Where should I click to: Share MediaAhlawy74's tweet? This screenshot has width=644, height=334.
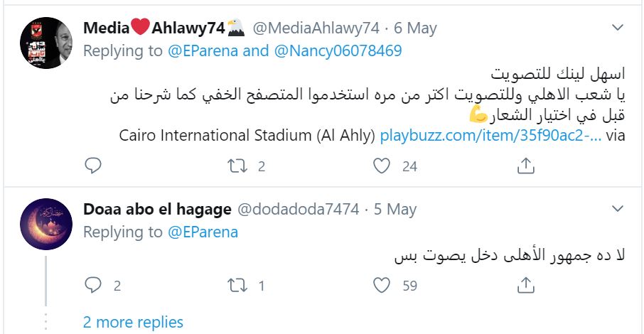click(525, 166)
